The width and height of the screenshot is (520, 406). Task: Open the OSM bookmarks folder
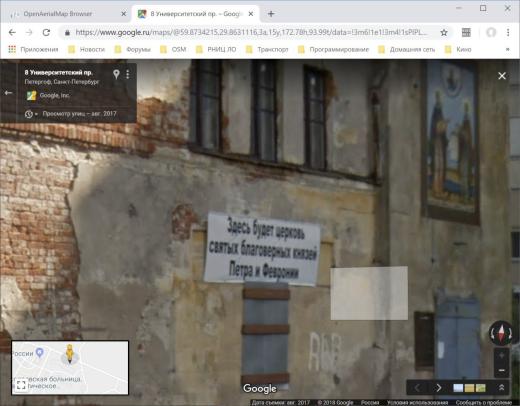[x=173, y=49]
